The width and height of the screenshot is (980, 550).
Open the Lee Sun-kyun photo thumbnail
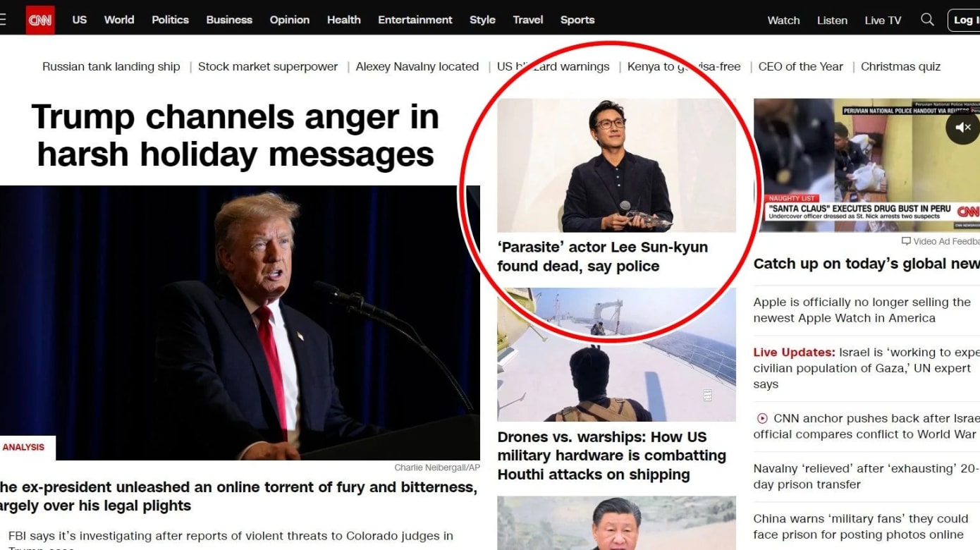(x=616, y=165)
